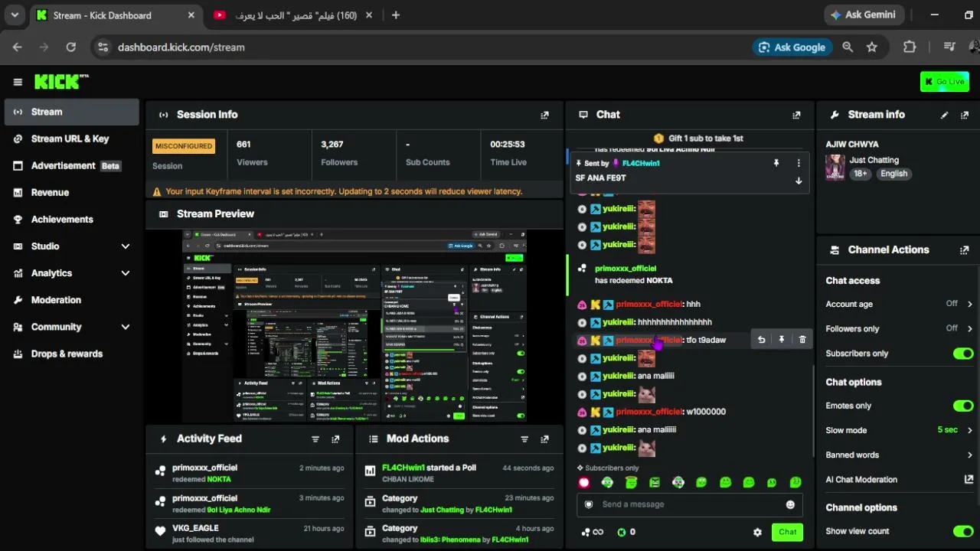Viewport: 980px width, 551px height.
Task: Open Account age setting chevron
Action: coord(969,304)
